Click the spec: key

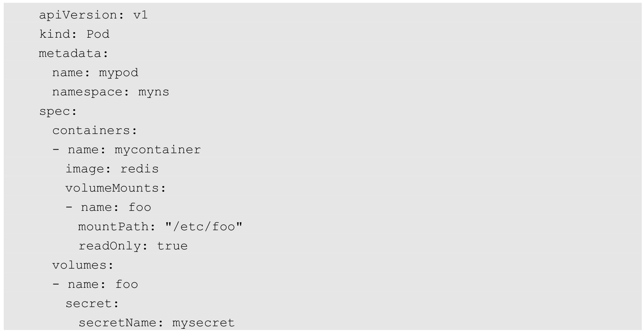58,111
